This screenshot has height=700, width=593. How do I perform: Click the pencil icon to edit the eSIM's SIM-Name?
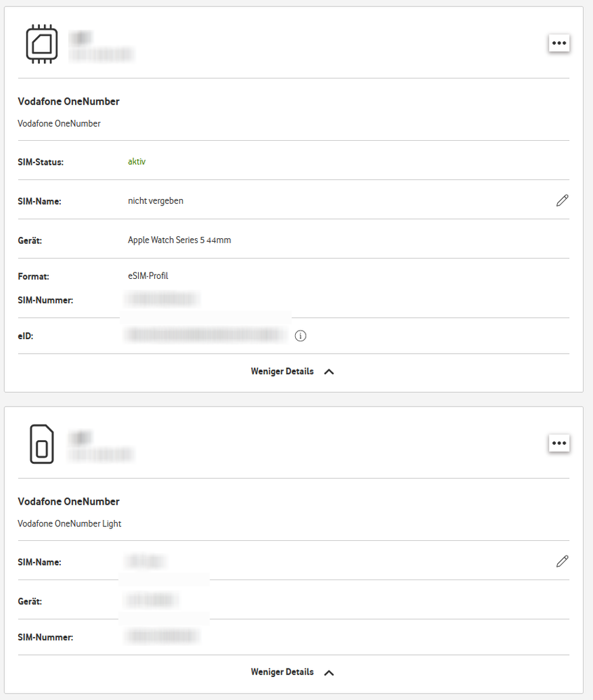[562, 201]
